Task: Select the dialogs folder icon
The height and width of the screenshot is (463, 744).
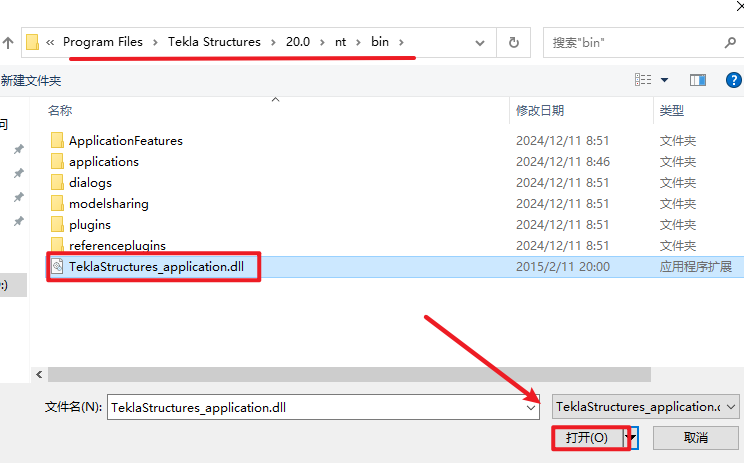Action: [x=57, y=182]
